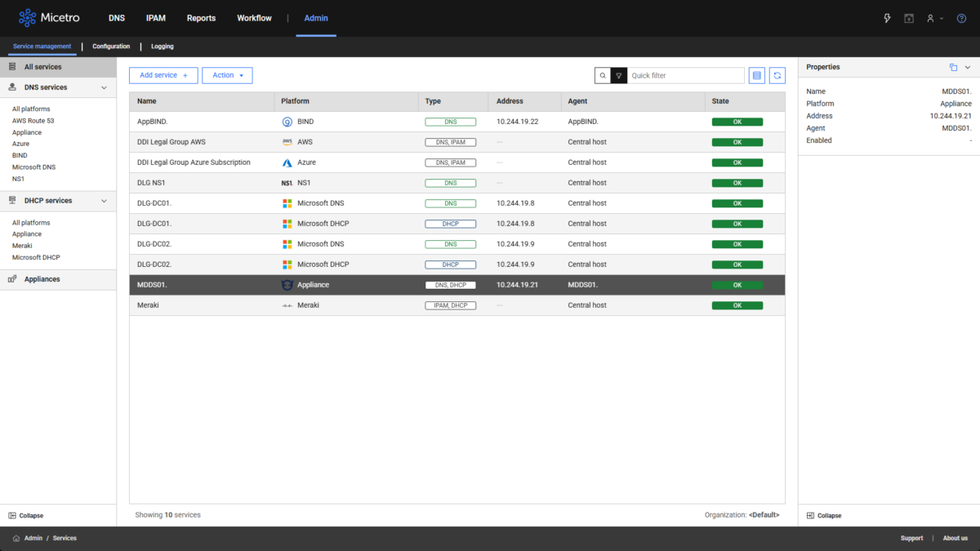This screenshot has width=980, height=551.
Task: Select NS1 in sidebar
Action: (x=18, y=178)
